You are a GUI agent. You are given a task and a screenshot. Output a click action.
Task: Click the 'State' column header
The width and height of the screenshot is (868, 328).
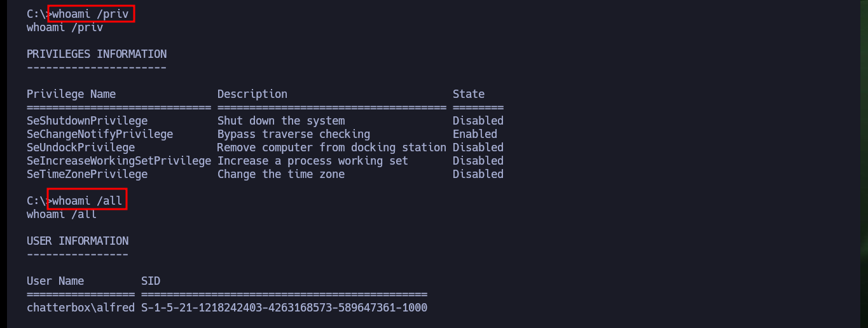tap(469, 94)
